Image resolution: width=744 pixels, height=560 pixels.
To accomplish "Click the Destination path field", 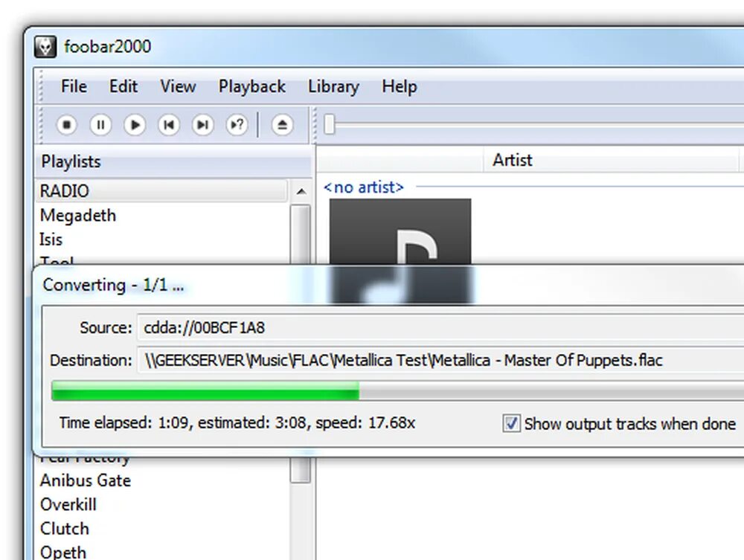I will 440,361.
